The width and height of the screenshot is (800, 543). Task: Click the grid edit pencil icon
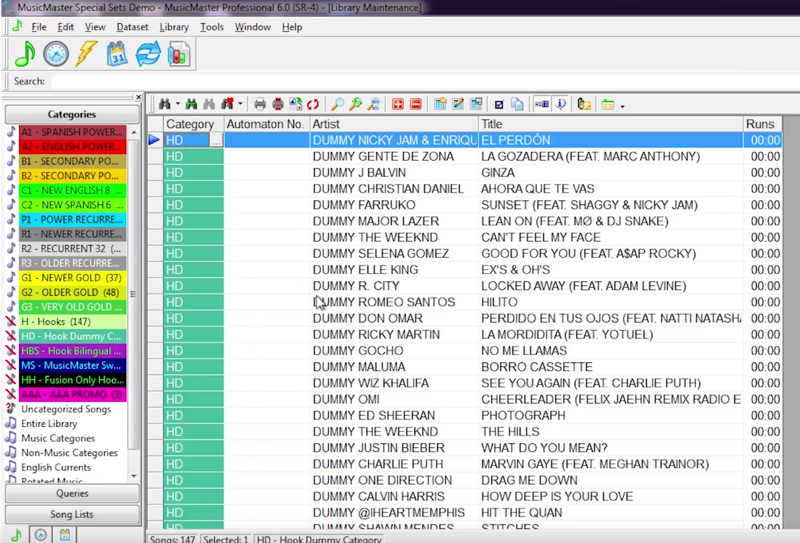[x=458, y=104]
